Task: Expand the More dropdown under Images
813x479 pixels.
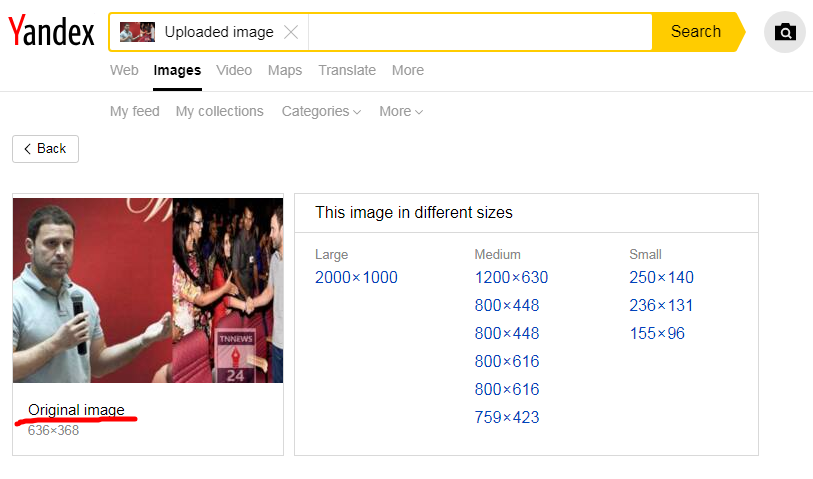Action: coord(401,111)
